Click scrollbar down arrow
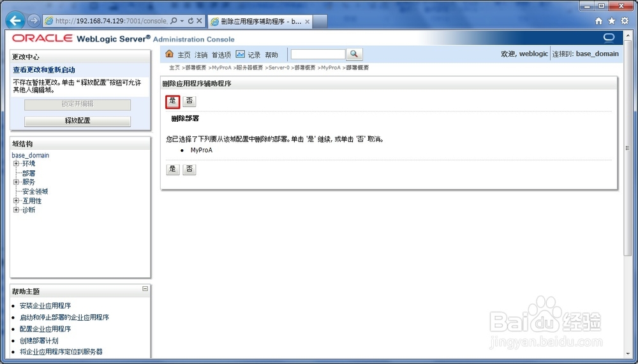The image size is (638, 364). [x=627, y=354]
